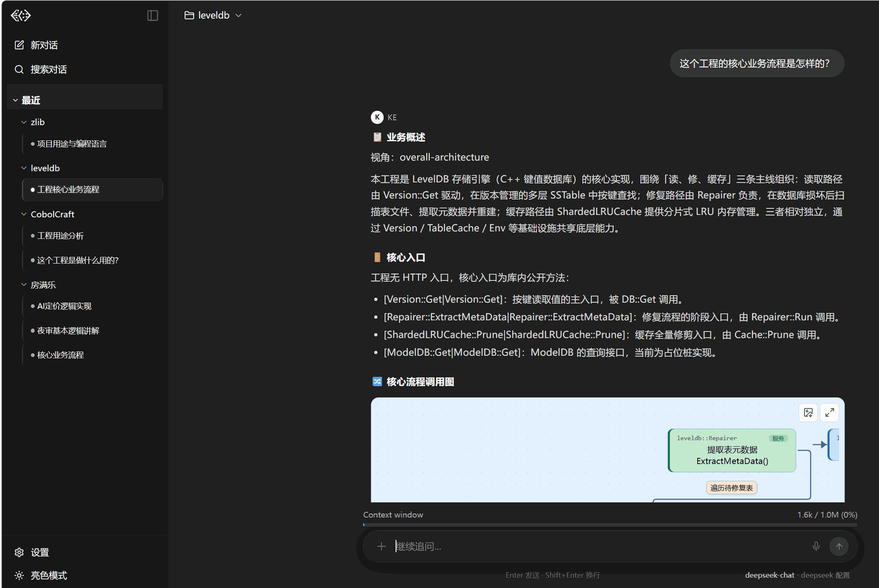This screenshot has height=588, width=879.
Task: Click the 业务概述 heading
Action: (406, 137)
